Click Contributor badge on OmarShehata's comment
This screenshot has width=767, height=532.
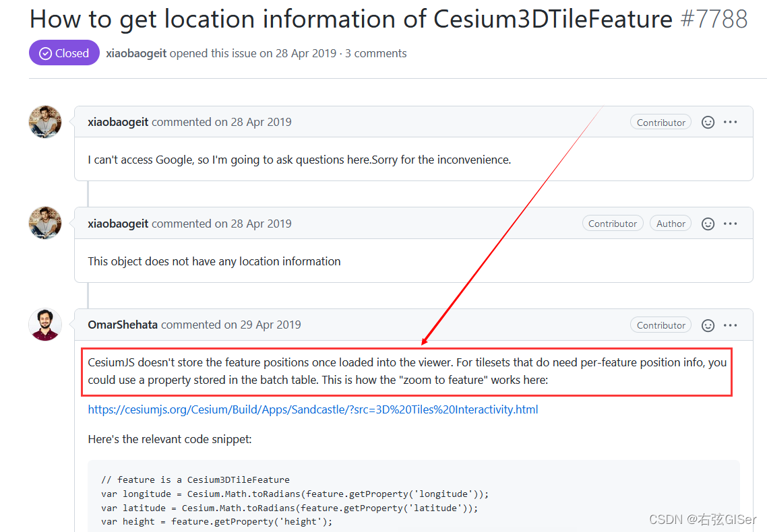[x=661, y=325]
